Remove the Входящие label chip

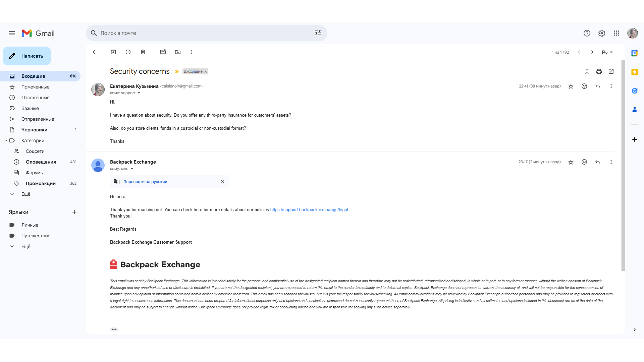pos(206,72)
